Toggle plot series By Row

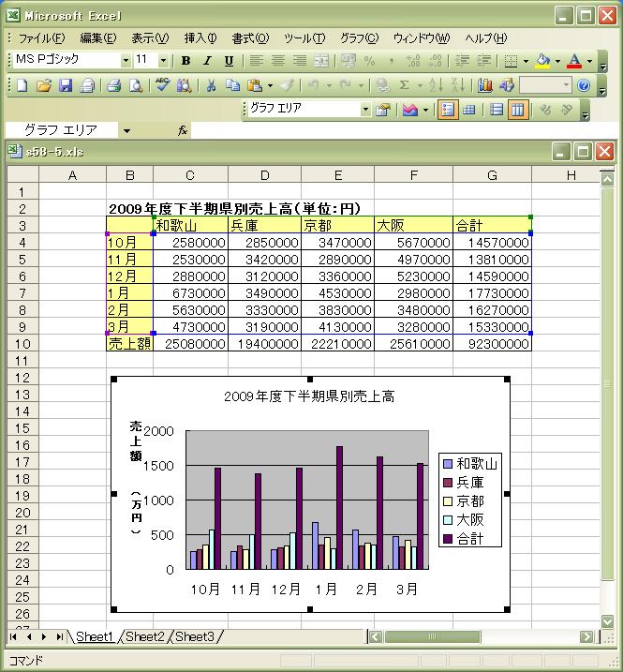(x=497, y=111)
